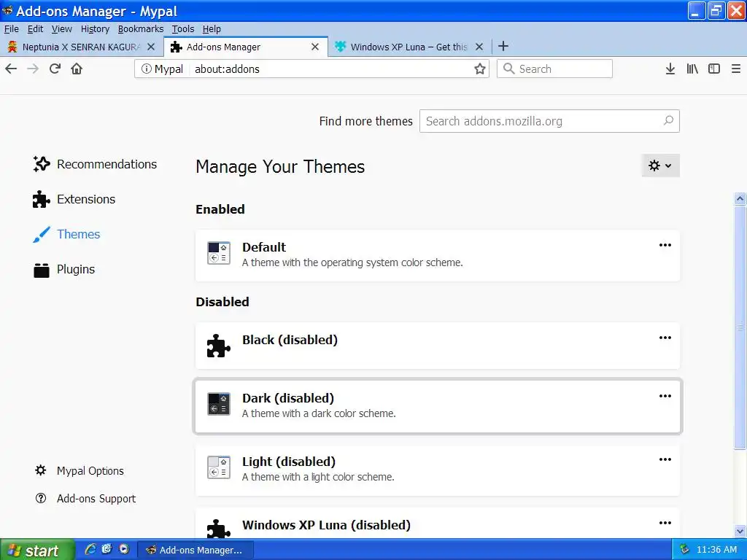747x560 pixels.
Task: Open more options for Dark theme
Action: click(x=665, y=396)
